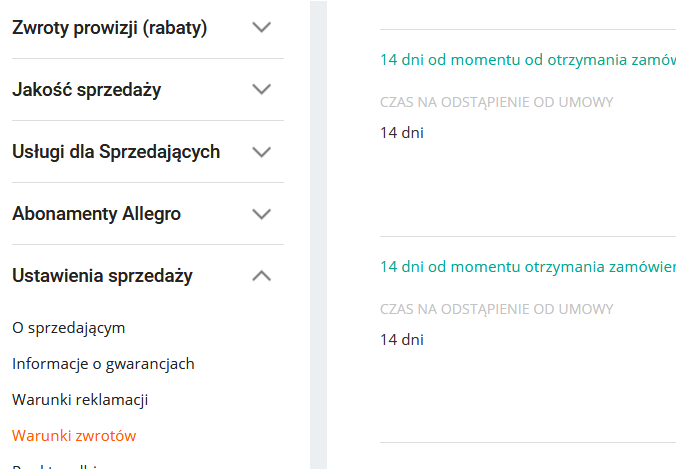Select Warunki reklamacji in the sidebar
Image resolution: width=676 pixels, height=469 pixels.
[x=80, y=399]
